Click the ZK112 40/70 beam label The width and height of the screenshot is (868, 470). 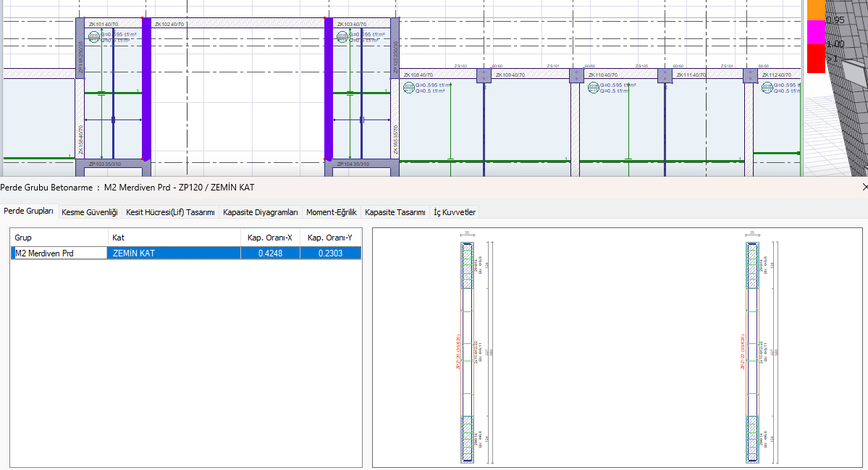777,75
